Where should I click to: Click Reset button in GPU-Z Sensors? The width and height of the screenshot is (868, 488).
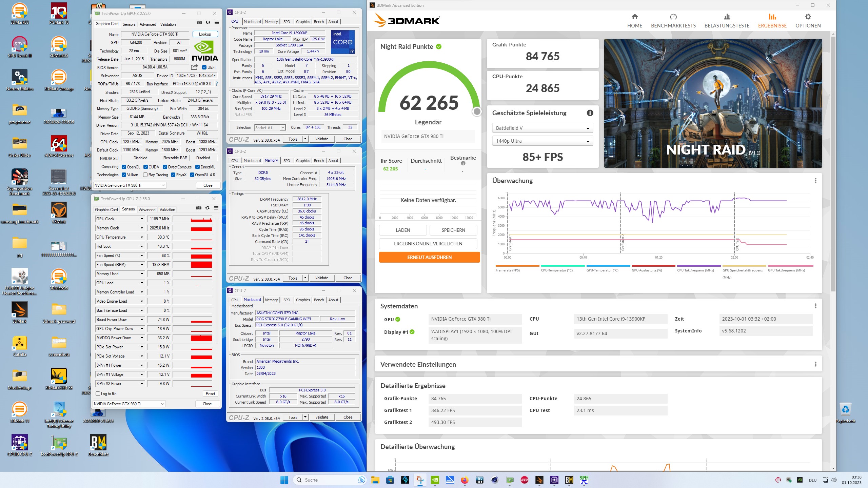point(210,394)
